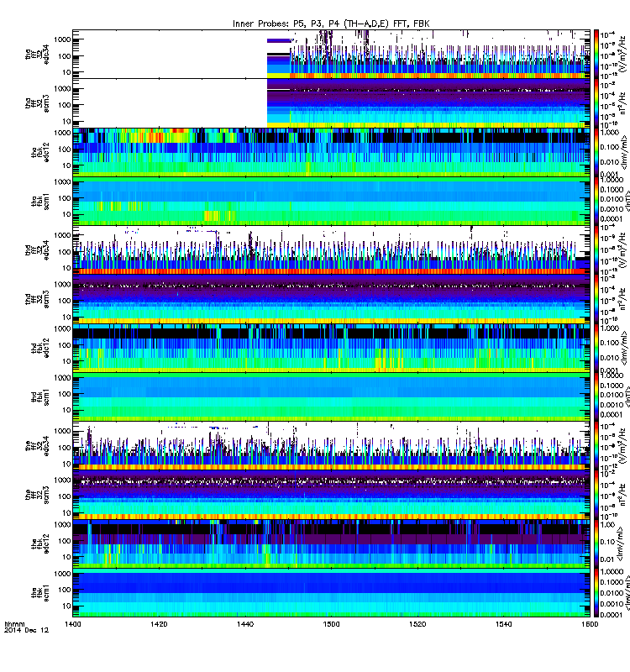
Task: Select the 1520 time axis label
Action: coord(417,624)
